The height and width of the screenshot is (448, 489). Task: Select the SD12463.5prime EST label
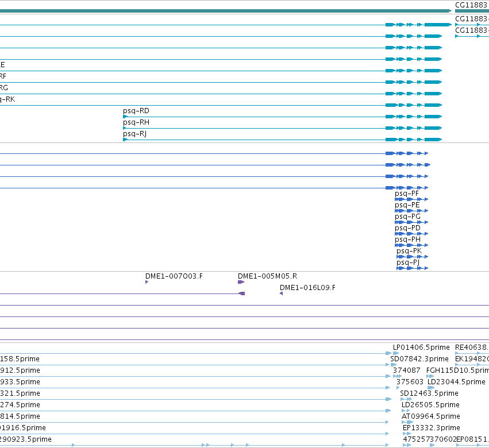pos(429,393)
